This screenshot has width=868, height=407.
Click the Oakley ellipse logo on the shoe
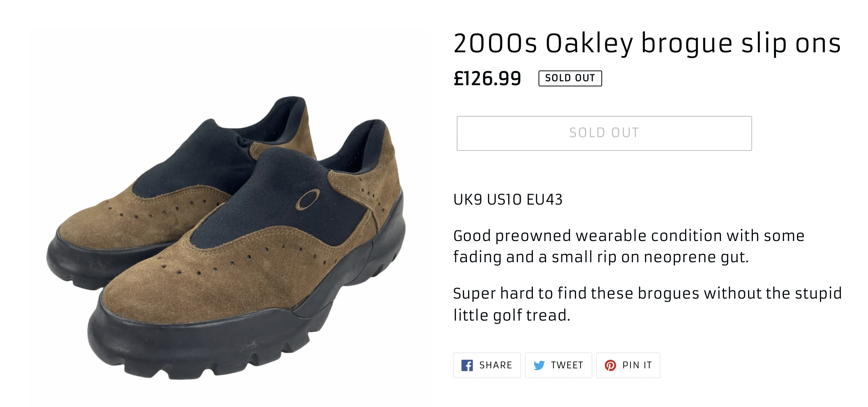pos(308,199)
